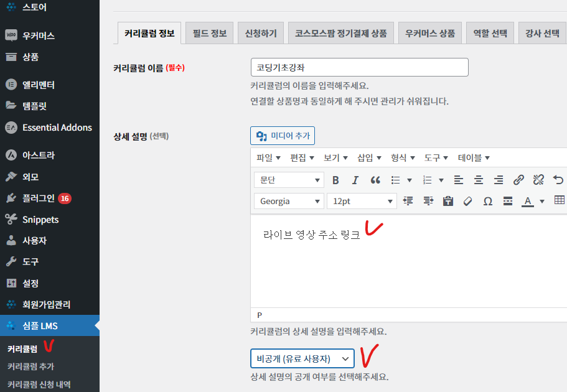This screenshot has height=392, width=567.
Task: Align text left
Action: point(459,180)
